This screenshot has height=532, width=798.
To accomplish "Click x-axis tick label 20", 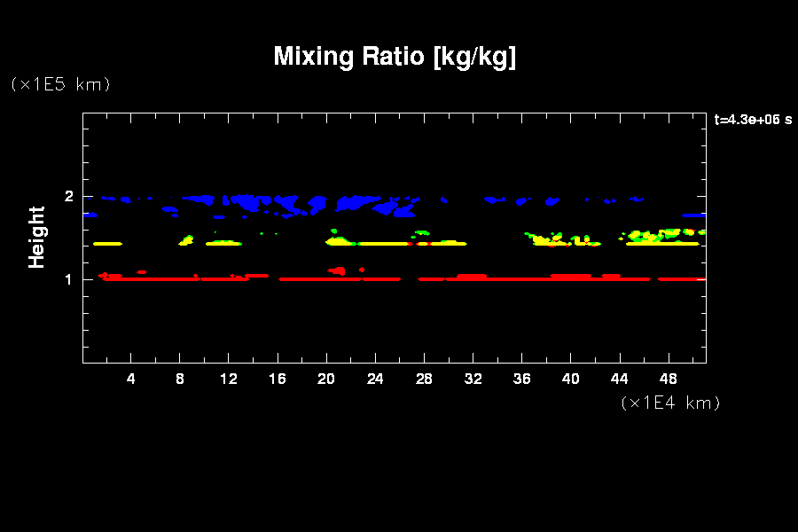I will pyautogui.click(x=326, y=379).
